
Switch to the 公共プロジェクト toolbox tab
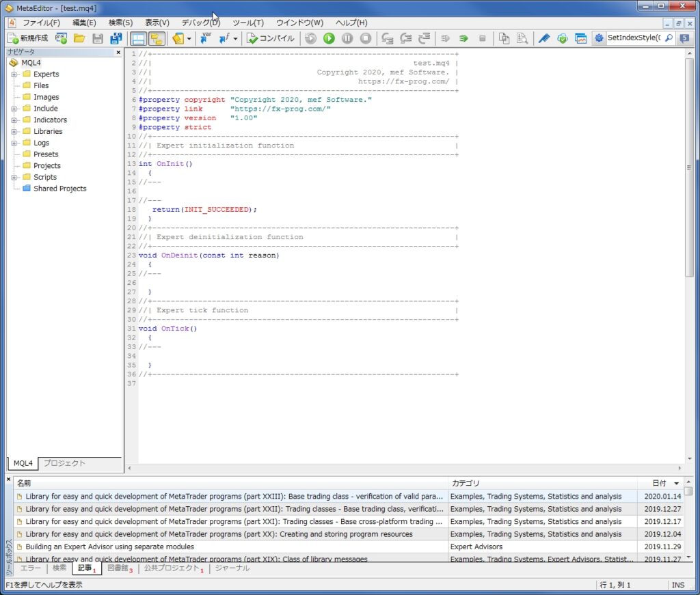(x=173, y=568)
